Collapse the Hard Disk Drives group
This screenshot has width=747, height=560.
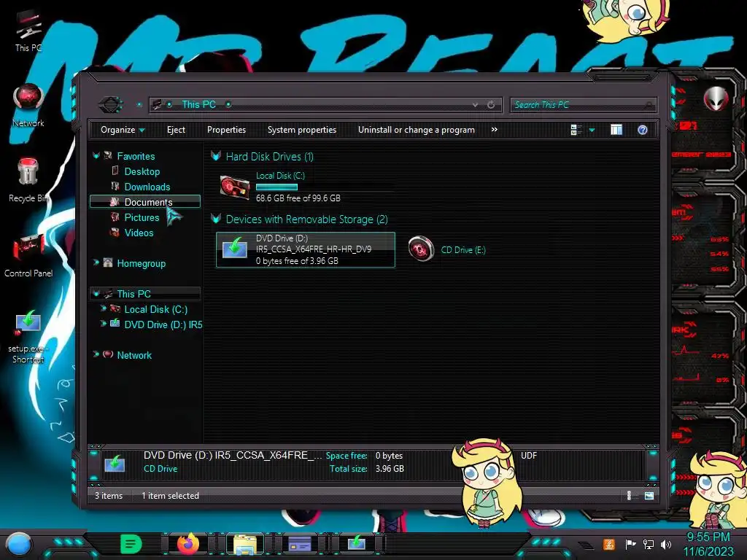pos(216,156)
